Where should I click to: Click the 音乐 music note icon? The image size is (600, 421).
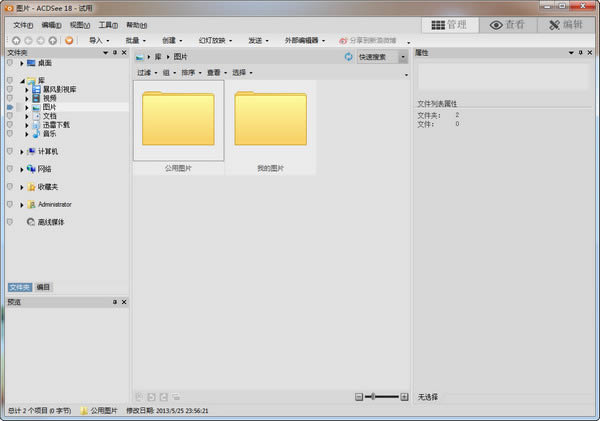click(36, 134)
